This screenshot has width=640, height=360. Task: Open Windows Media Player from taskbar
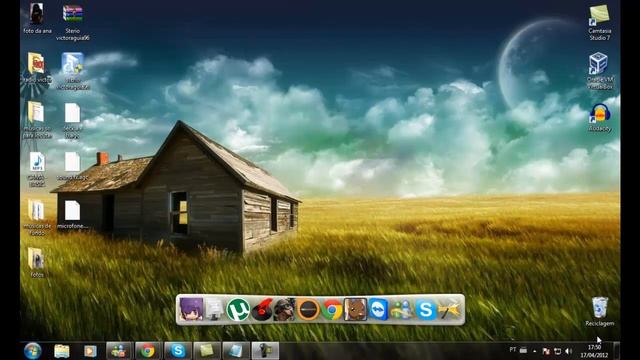pyautogui.click(x=90, y=351)
